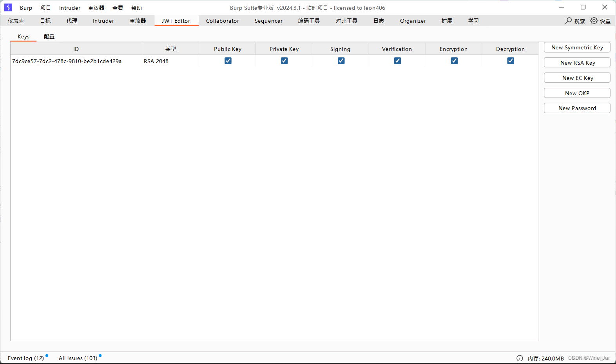Switch to the 仪表盘 tab
Image resolution: width=616 pixels, height=364 pixels.
click(16, 21)
